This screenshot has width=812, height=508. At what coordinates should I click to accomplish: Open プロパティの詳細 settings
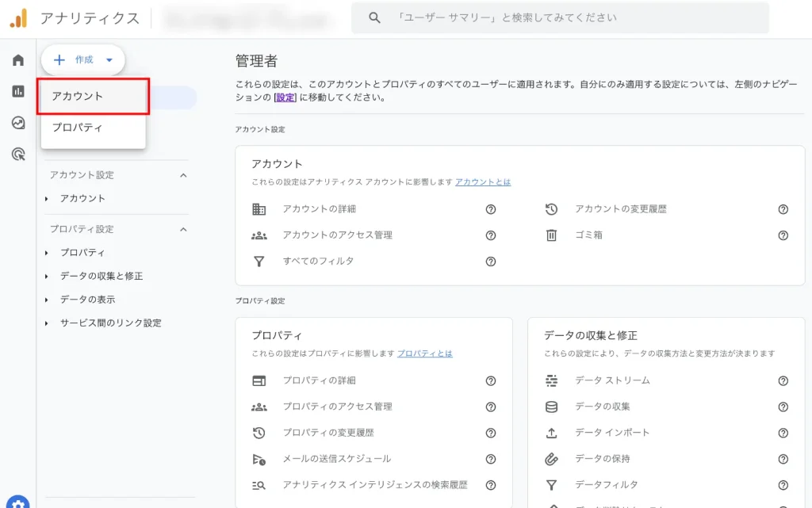(x=320, y=380)
